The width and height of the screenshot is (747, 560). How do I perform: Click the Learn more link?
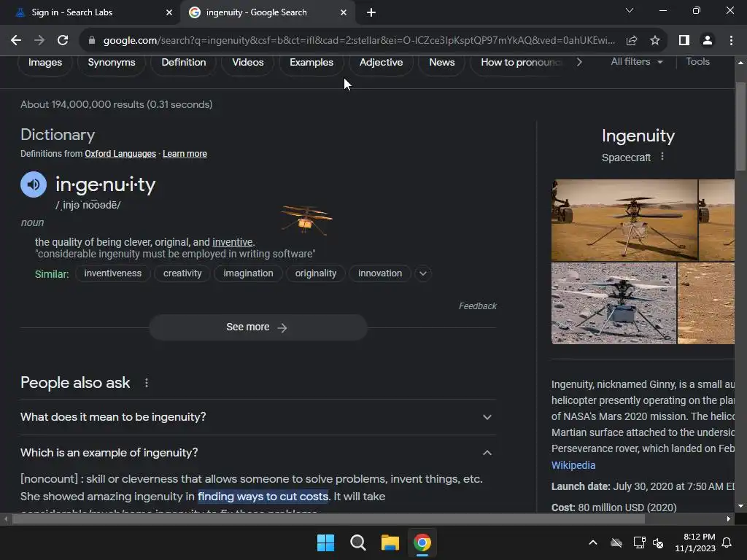tap(185, 154)
